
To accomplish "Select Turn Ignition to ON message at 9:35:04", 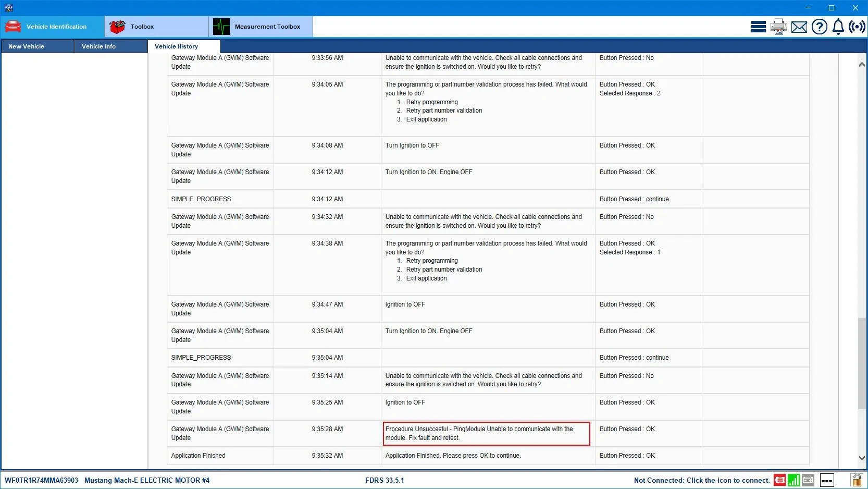I will [428, 331].
